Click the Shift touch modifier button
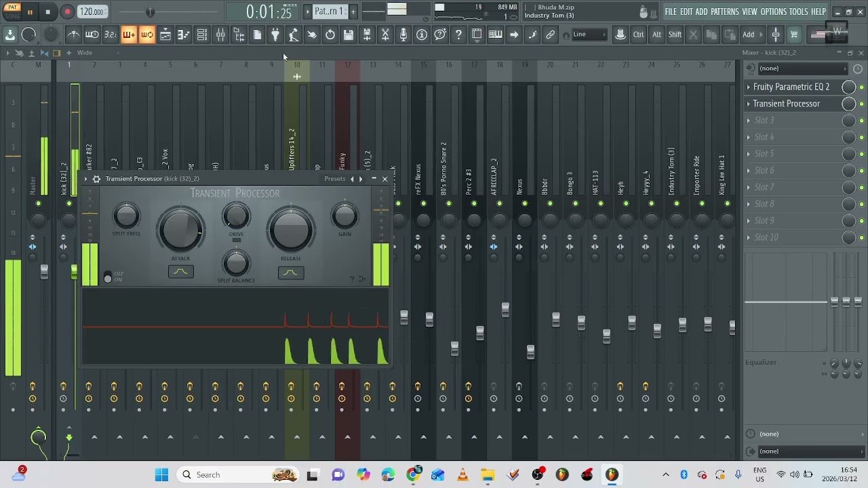868x488 pixels. coord(675,35)
